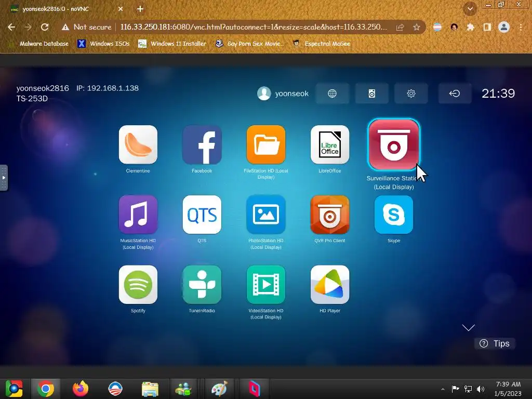Click the browser Back arrow
Screen dimensions: 532x399
point(11,27)
